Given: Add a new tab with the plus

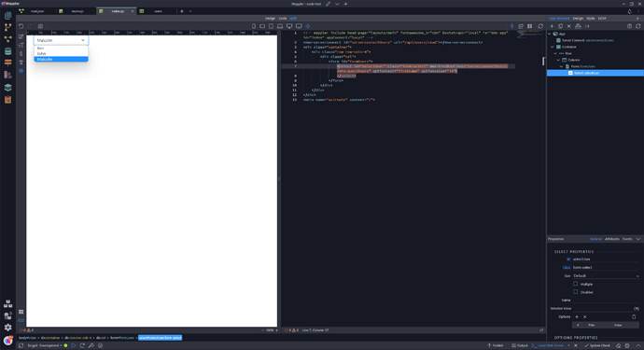Looking at the screenshot, I should [x=182, y=11].
